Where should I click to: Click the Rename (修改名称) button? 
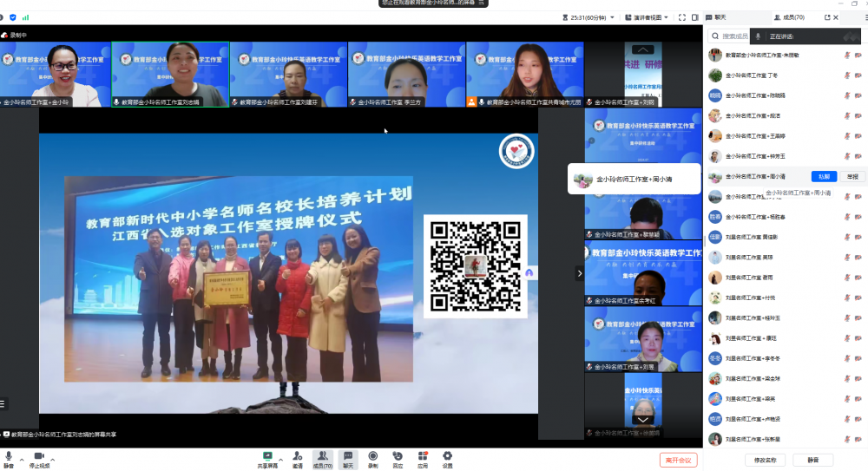[764, 460]
